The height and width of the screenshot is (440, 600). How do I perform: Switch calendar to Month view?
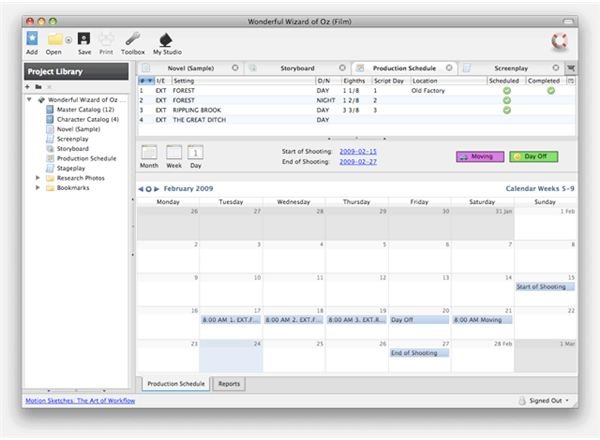tap(149, 156)
